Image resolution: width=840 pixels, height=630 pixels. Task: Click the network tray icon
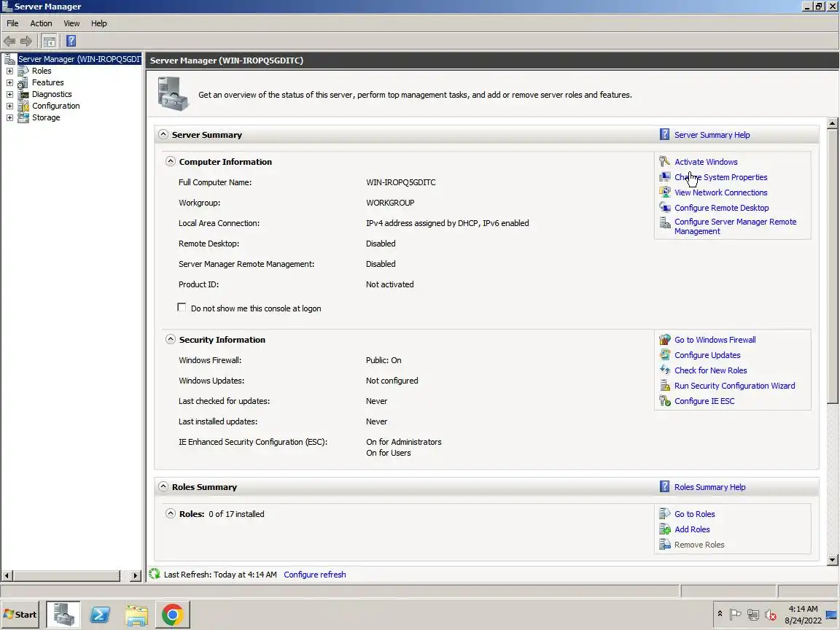click(x=753, y=615)
